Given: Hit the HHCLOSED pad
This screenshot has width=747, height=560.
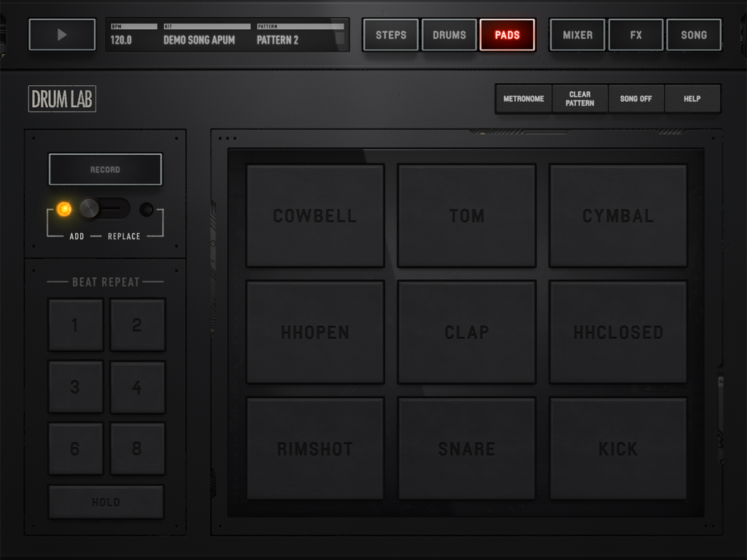Looking at the screenshot, I should coord(618,332).
